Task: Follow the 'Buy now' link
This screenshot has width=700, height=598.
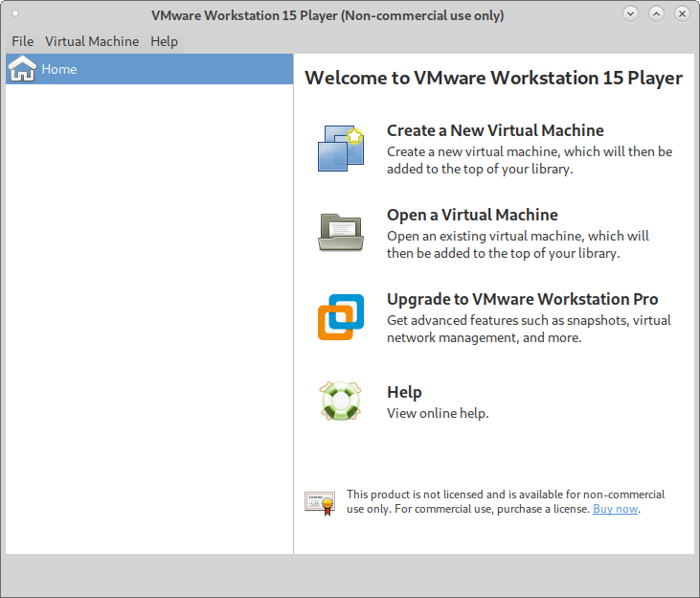Action: tap(615, 509)
